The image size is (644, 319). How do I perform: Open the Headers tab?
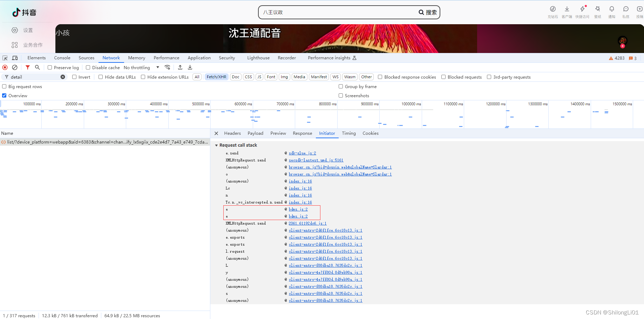point(232,133)
